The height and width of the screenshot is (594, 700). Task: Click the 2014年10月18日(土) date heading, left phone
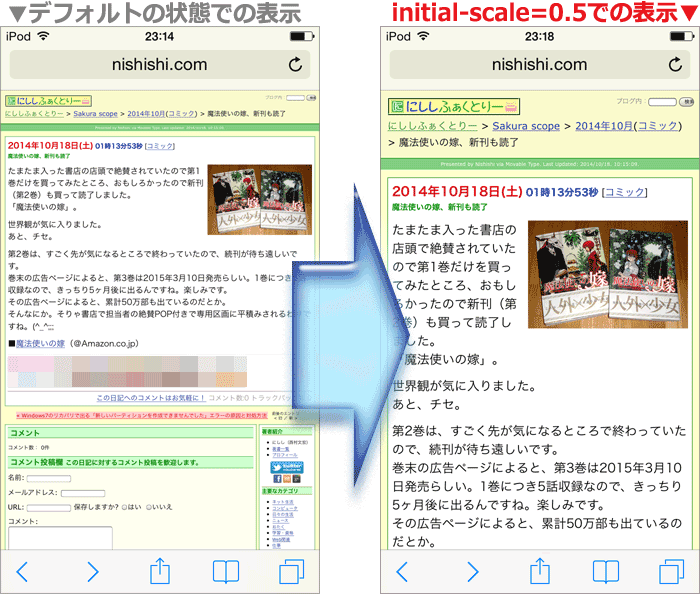[x=50, y=146]
